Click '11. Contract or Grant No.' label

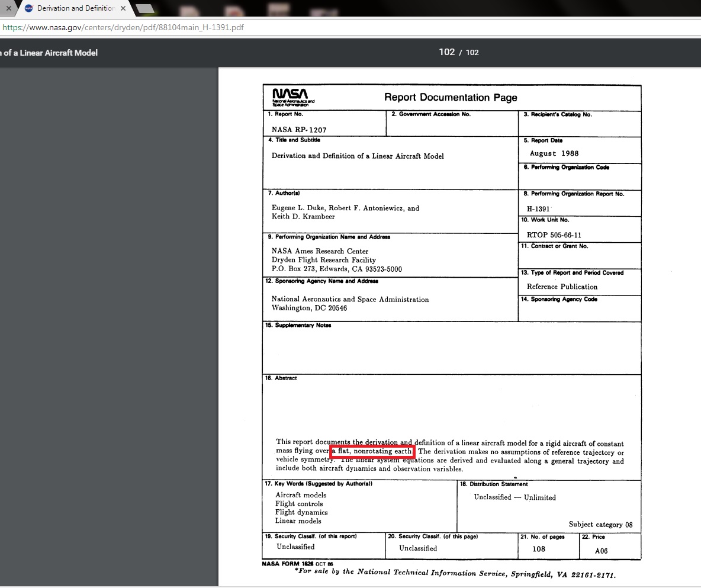[554, 246]
